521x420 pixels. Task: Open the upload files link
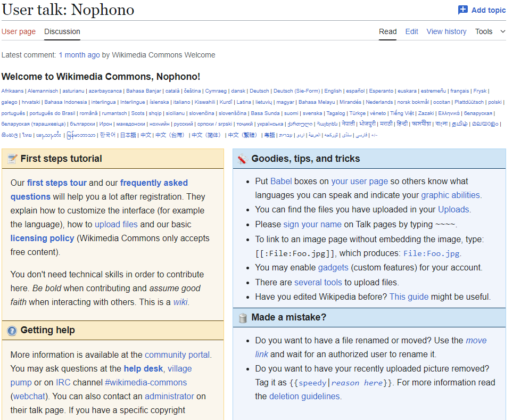(x=116, y=224)
